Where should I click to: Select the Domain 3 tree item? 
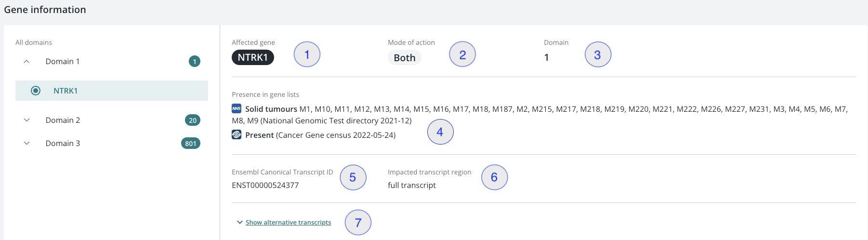pyautogui.click(x=112, y=143)
